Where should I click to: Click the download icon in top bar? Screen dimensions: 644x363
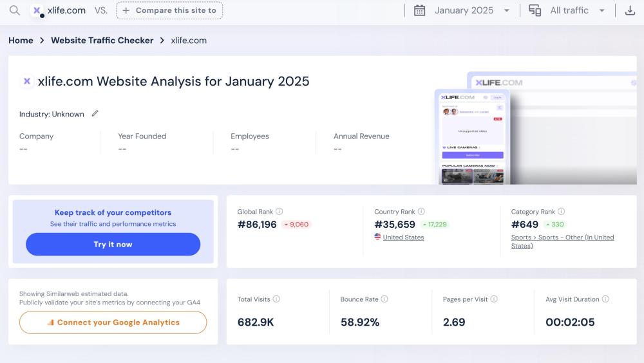pos(630,10)
